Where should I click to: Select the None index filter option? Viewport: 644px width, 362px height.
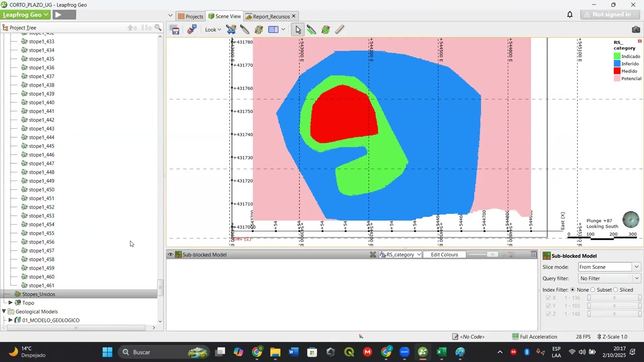pos(573,290)
